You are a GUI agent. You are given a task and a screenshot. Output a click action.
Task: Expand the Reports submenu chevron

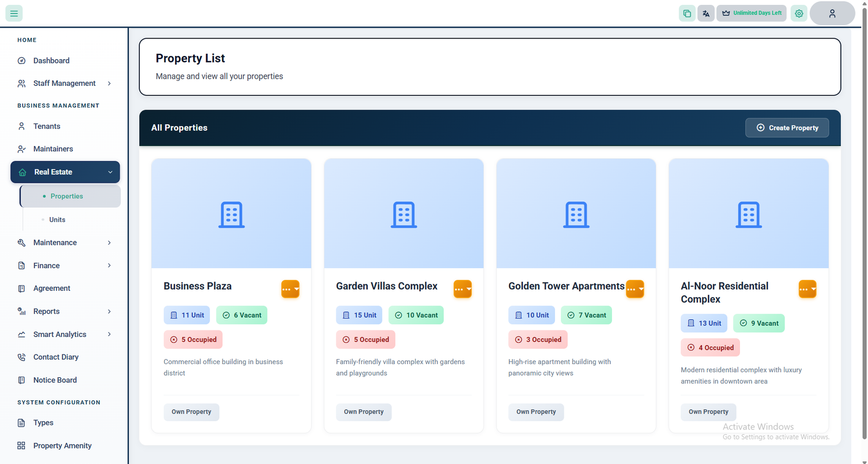click(109, 312)
